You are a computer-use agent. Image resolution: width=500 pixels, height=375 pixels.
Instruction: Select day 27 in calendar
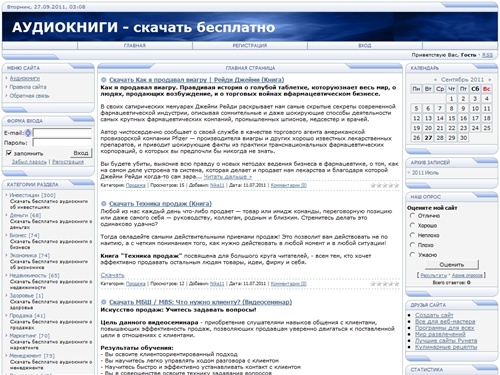coord(428,138)
